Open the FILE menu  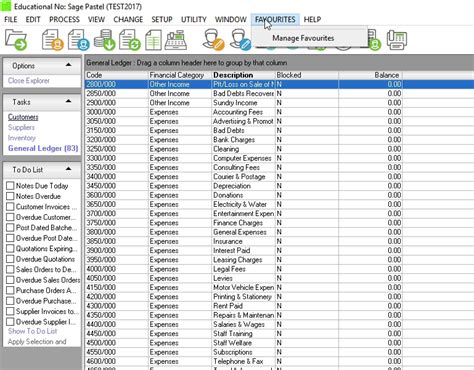11,20
